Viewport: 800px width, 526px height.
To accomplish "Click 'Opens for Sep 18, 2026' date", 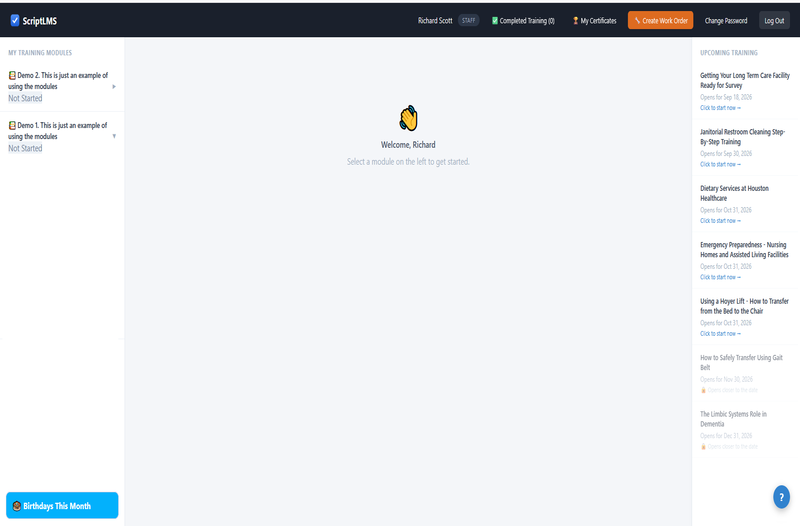I will 726,97.
